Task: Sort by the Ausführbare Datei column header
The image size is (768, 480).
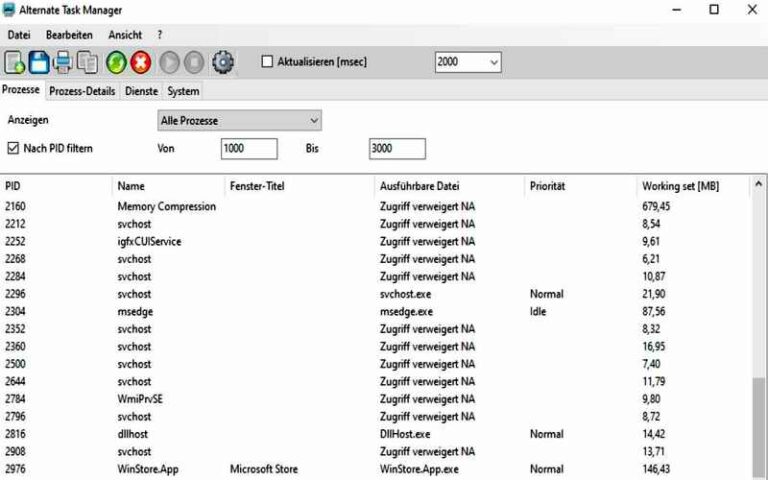Action: [x=449, y=186]
